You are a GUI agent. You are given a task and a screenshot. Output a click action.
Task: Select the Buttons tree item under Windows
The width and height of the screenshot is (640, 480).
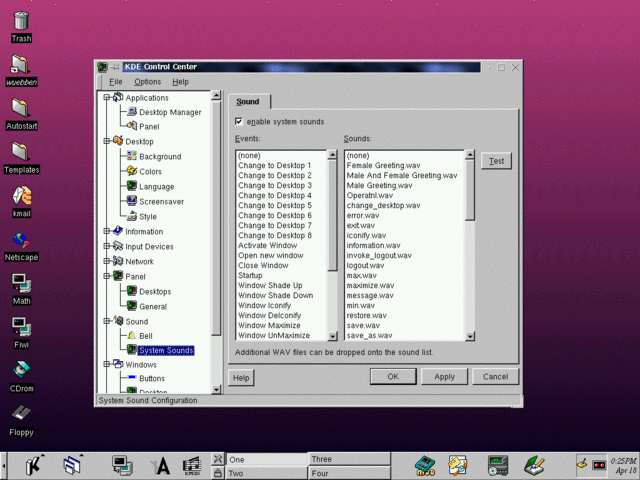152,378
